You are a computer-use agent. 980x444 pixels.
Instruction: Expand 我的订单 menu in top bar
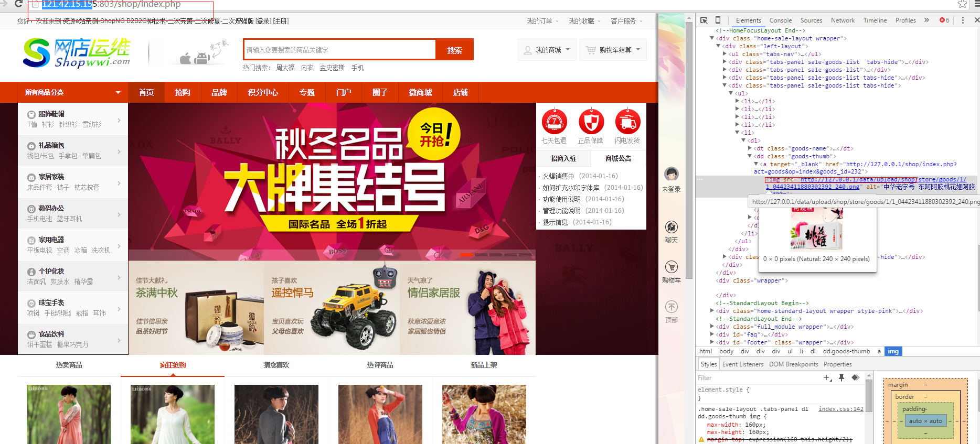point(543,21)
